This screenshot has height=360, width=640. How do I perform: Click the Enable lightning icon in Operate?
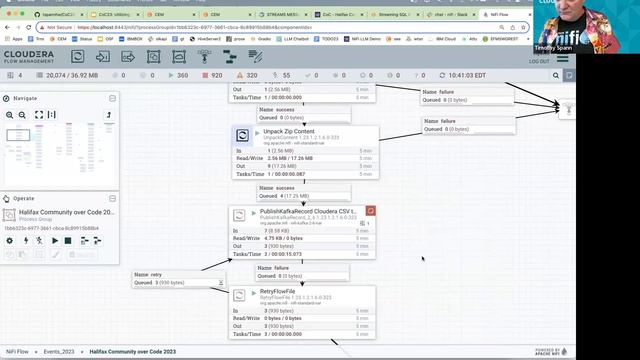26,241
